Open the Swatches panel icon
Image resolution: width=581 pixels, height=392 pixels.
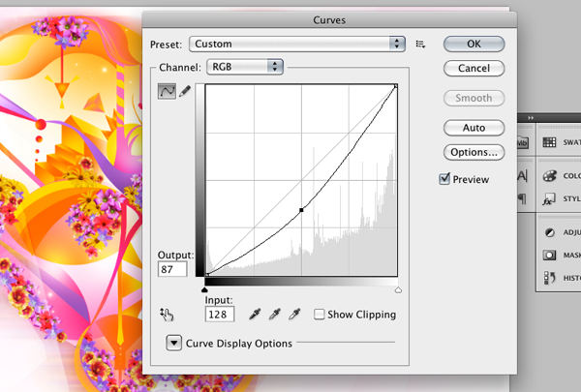pos(549,142)
